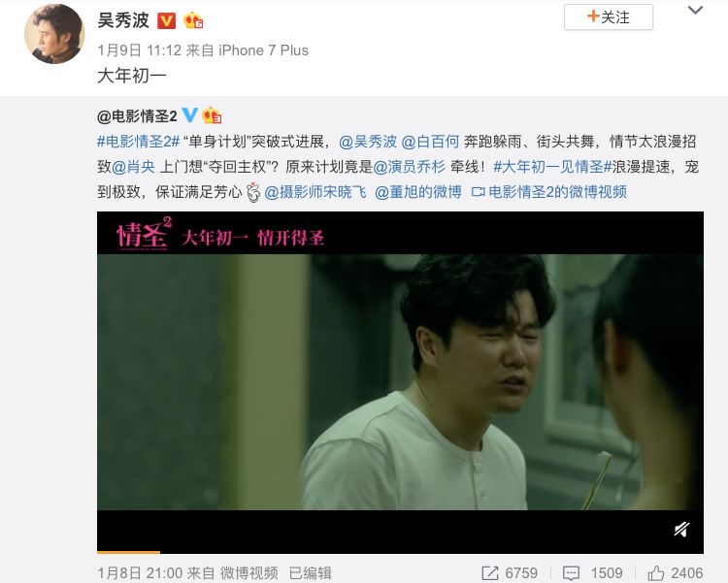Open 吴秀波 profile avatar picture
Screen dimensions: 728x583
tap(54, 33)
